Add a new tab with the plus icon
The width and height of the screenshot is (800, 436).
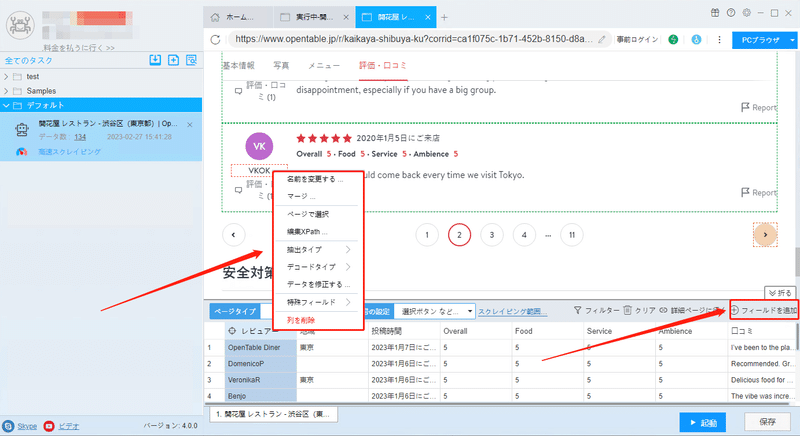coord(444,17)
